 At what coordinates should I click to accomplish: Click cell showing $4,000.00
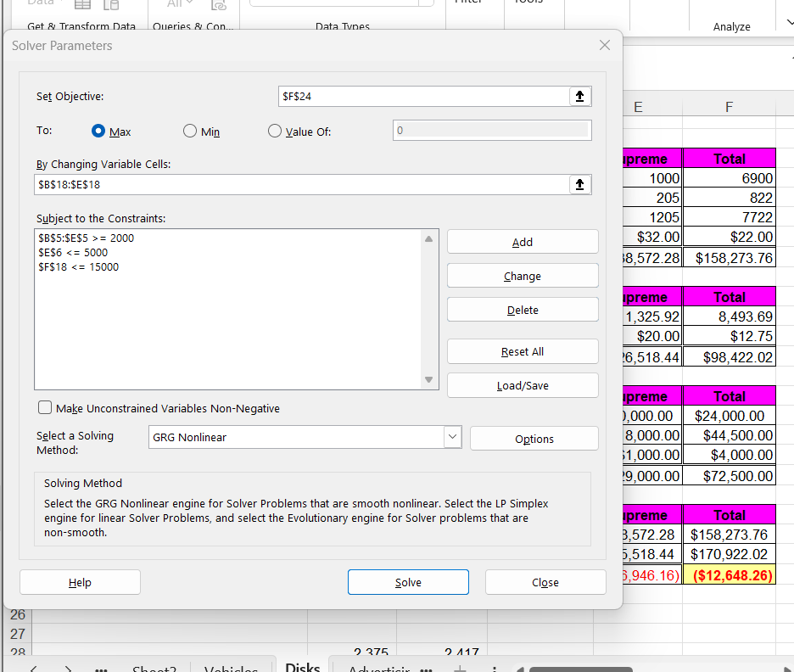730,455
